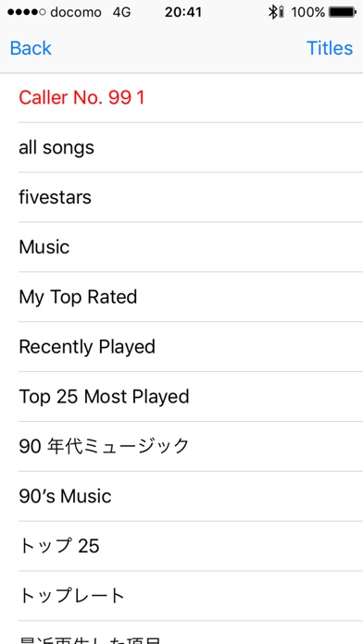Open My Top Rated playlist
This screenshot has height=644, width=363.
181,297
